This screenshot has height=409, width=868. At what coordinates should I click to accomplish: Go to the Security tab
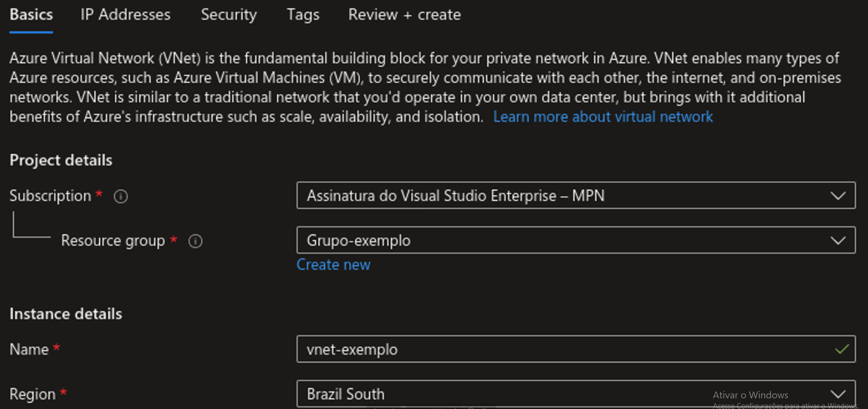coord(229,15)
